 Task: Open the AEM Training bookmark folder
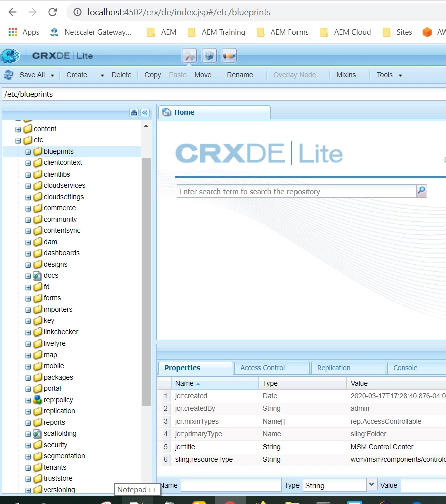click(216, 32)
